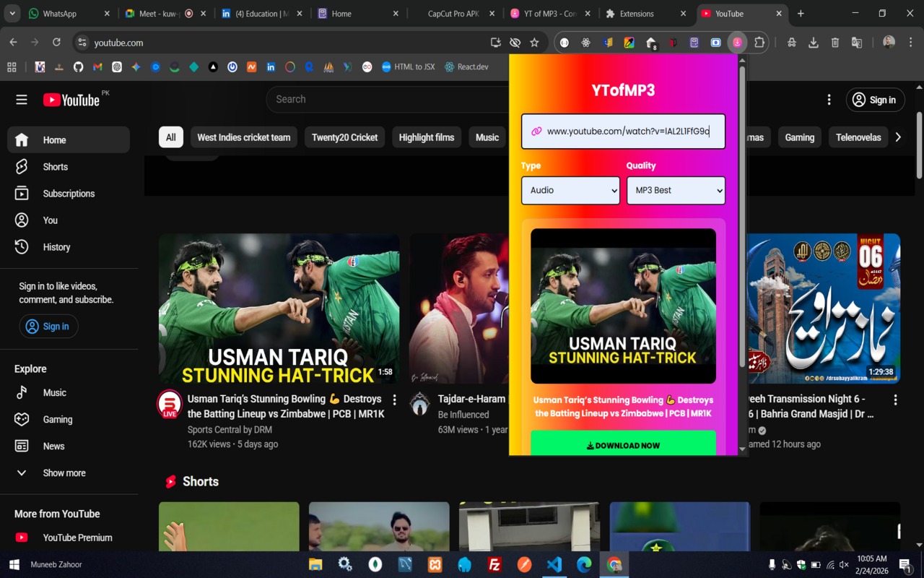Open Subscriptions in the sidebar

tap(69, 194)
